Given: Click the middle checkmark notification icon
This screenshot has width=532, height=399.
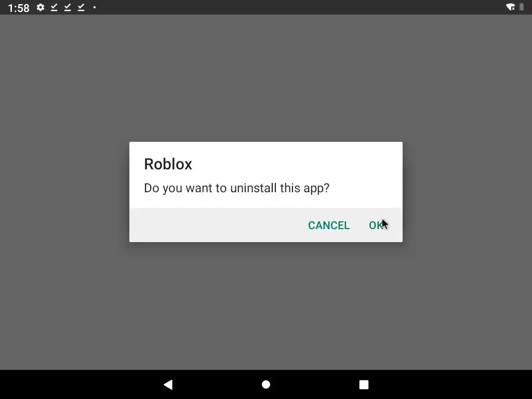Looking at the screenshot, I should tap(68, 7).
